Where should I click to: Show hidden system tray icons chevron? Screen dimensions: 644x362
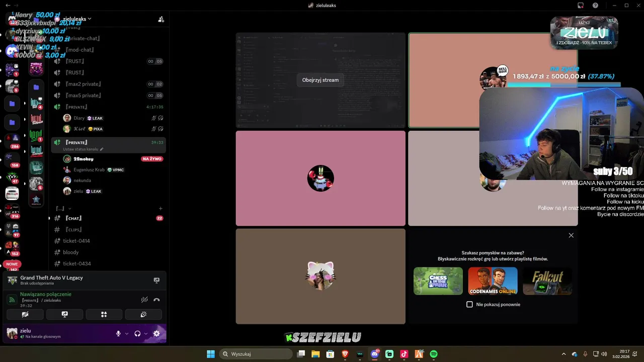click(563, 354)
